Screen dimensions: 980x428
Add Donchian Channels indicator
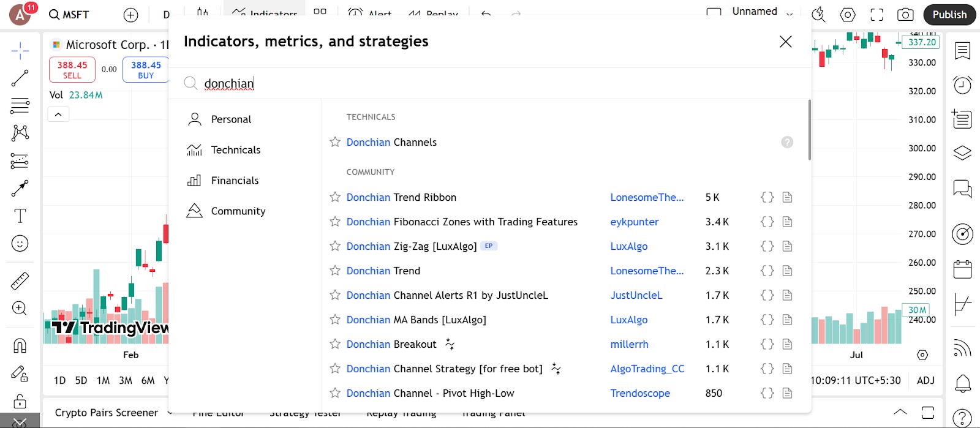[x=392, y=142]
